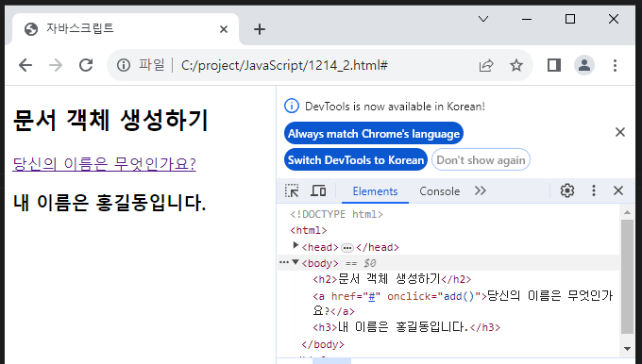Dismiss the DevTools language notification
642x364 pixels.
[x=620, y=132]
